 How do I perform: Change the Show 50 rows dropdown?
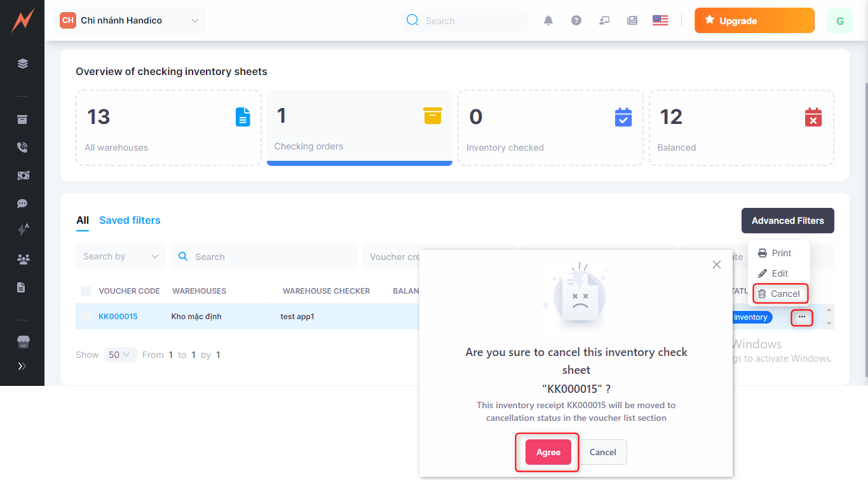(x=120, y=355)
